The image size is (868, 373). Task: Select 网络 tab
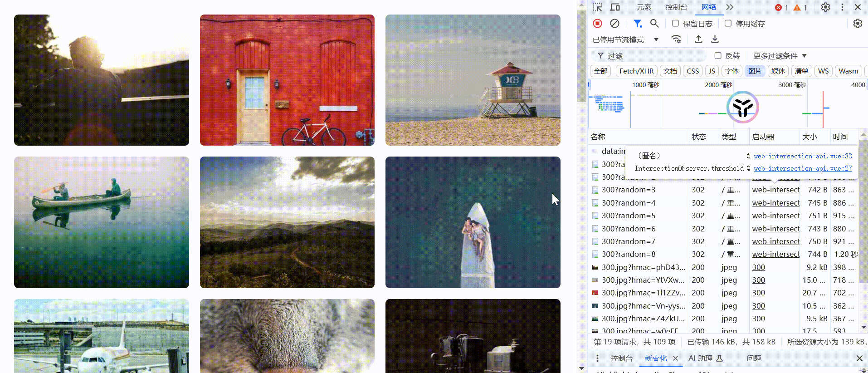coord(709,7)
